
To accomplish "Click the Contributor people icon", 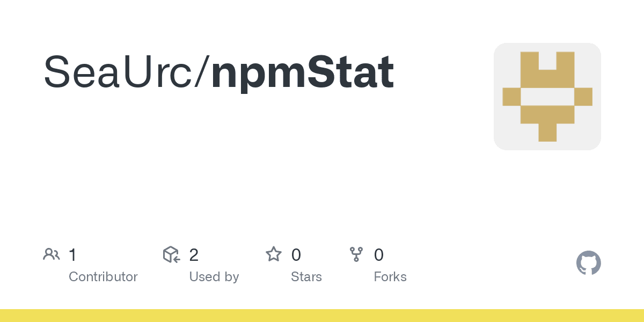I will pyautogui.click(x=52, y=254).
